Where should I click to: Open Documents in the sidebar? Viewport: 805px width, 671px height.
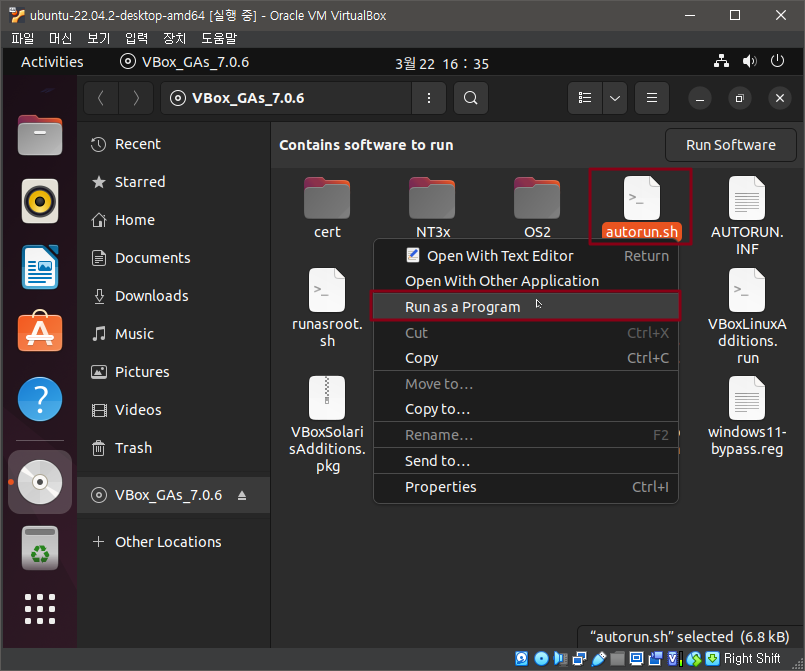pos(174,258)
